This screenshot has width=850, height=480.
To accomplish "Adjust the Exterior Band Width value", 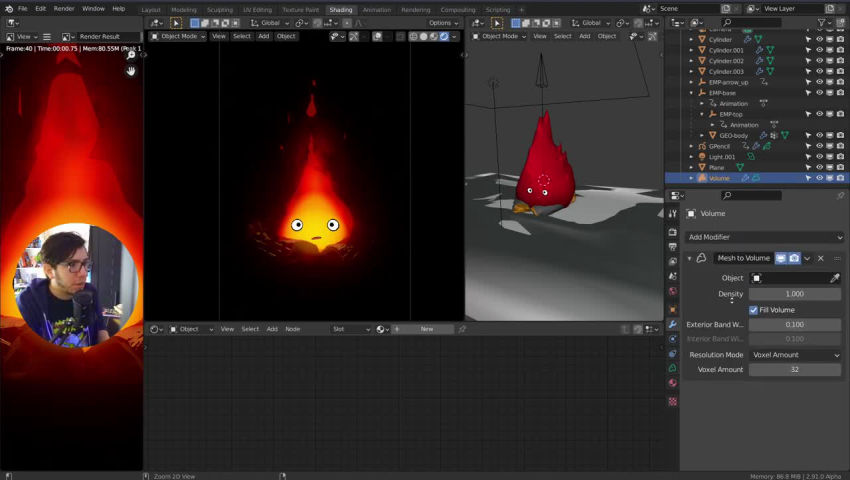I will [x=795, y=324].
